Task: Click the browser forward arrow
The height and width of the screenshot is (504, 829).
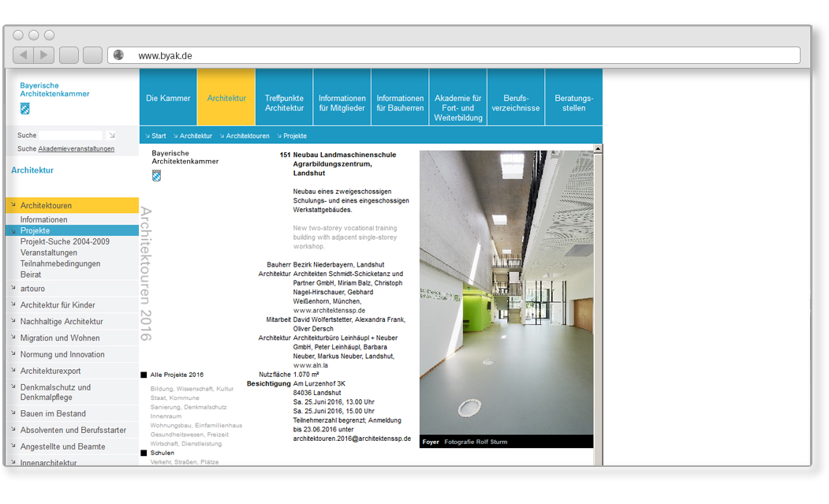Action: (x=43, y=54)
